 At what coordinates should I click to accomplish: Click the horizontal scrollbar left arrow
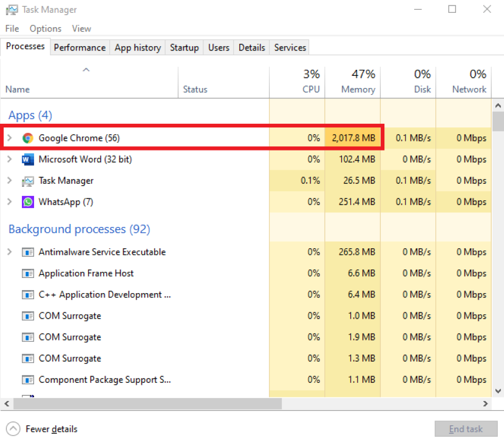7,404
